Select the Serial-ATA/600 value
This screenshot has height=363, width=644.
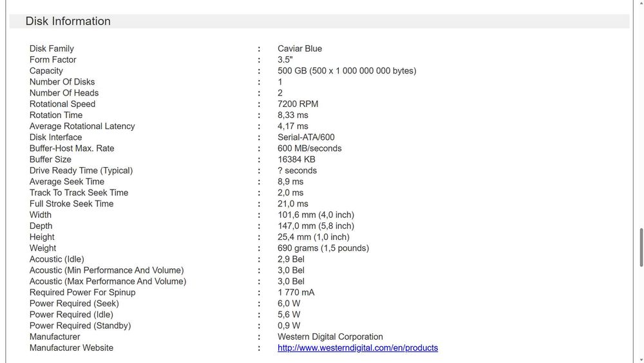306,137
